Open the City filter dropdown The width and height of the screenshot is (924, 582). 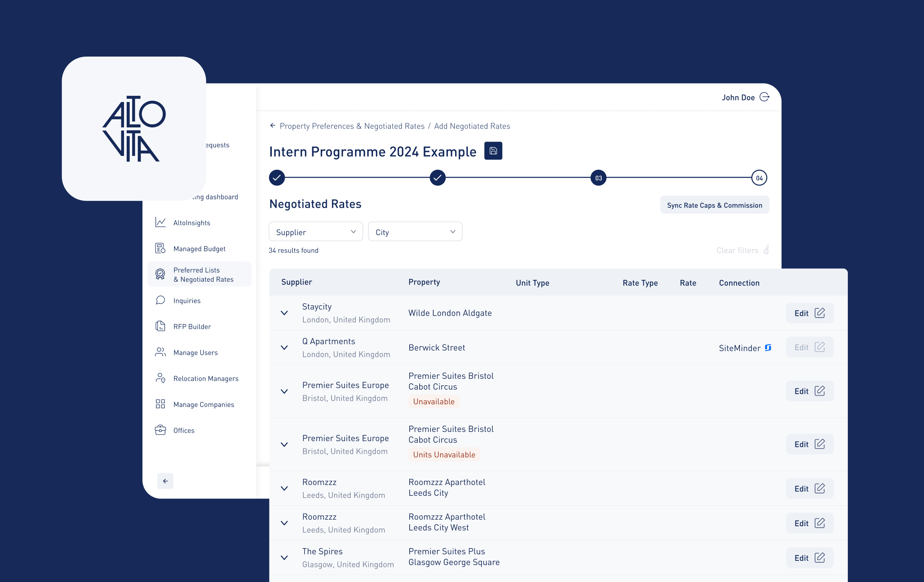tap(415, 232)
